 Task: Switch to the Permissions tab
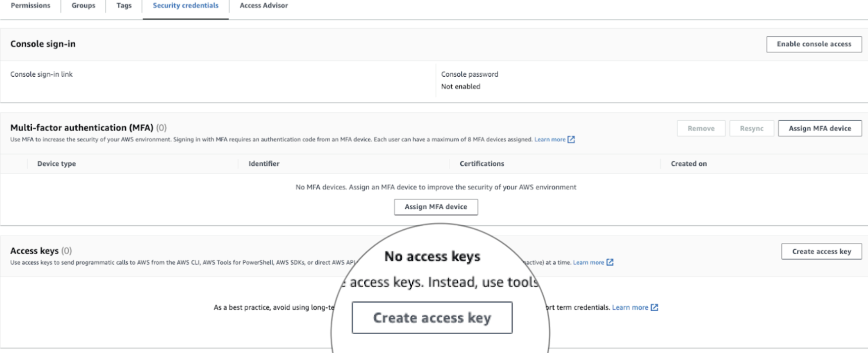(x=31, y=5)
